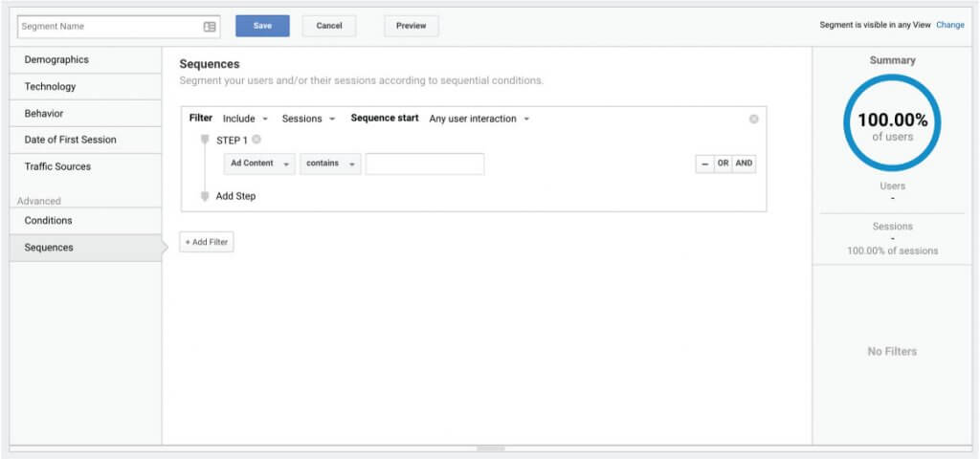This screenshot has width=980, height=459.
Task: Click the No Filters text
Action: click(x=892, y=352)
